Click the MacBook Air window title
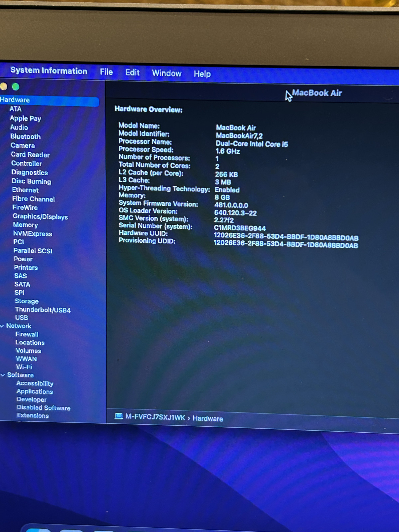Viewport: 399px width, 532px height. (x=317, y=93)
